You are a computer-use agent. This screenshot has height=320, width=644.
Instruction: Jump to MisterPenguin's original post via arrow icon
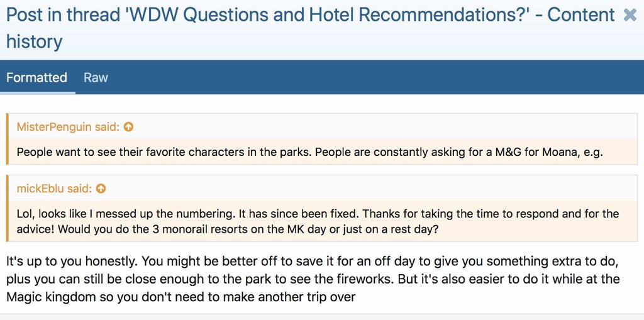click(129, 127)
